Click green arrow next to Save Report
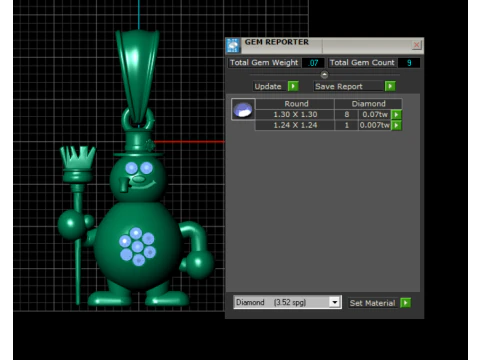480x360 pixels. [x=390, y=86]
